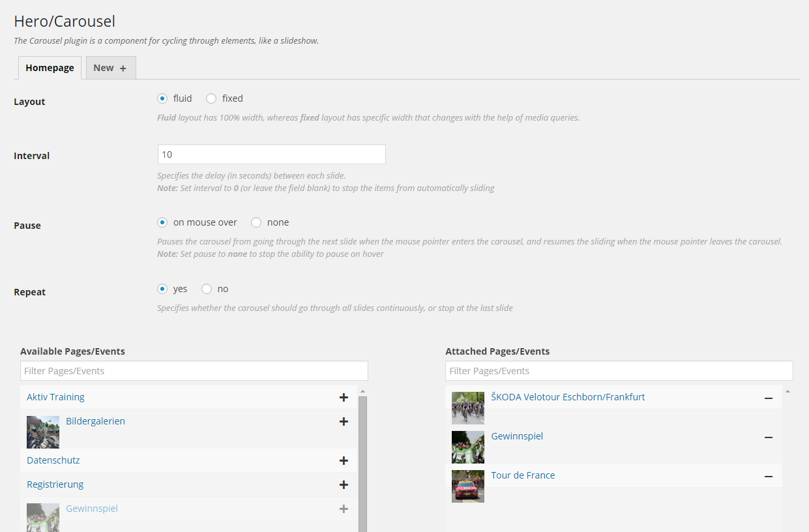Focus the Available Pages/Events filter field
809x532 pixels.
point(194,371)
